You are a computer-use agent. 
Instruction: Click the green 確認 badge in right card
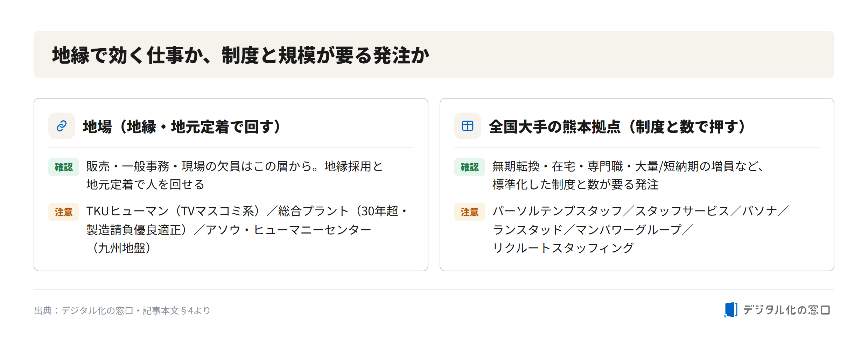coord(470,167)
